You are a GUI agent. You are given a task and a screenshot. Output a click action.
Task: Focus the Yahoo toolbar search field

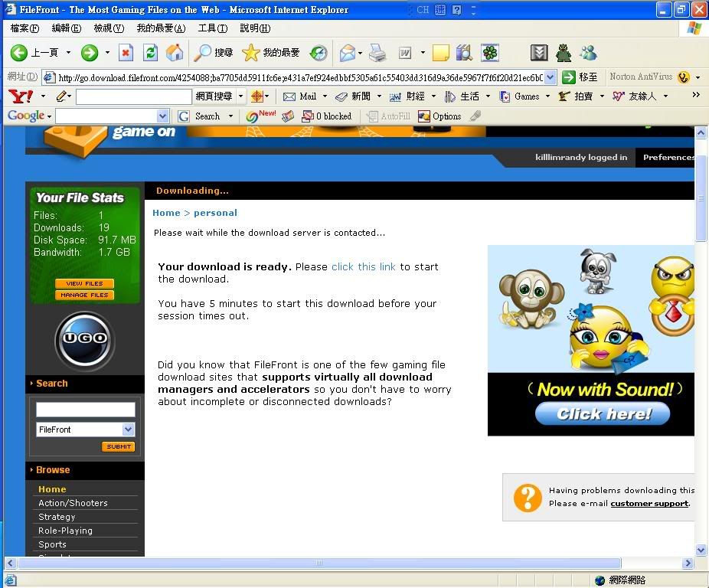[x=134, y=96]
